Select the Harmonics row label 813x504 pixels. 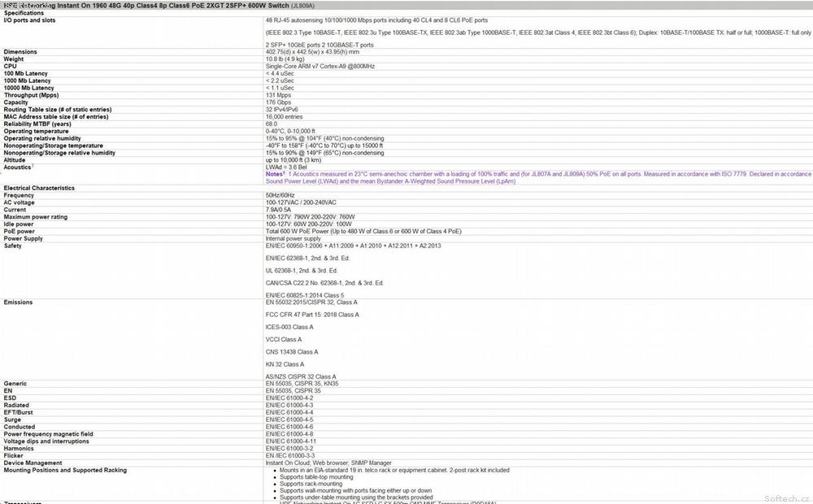[x=19, y=449]
